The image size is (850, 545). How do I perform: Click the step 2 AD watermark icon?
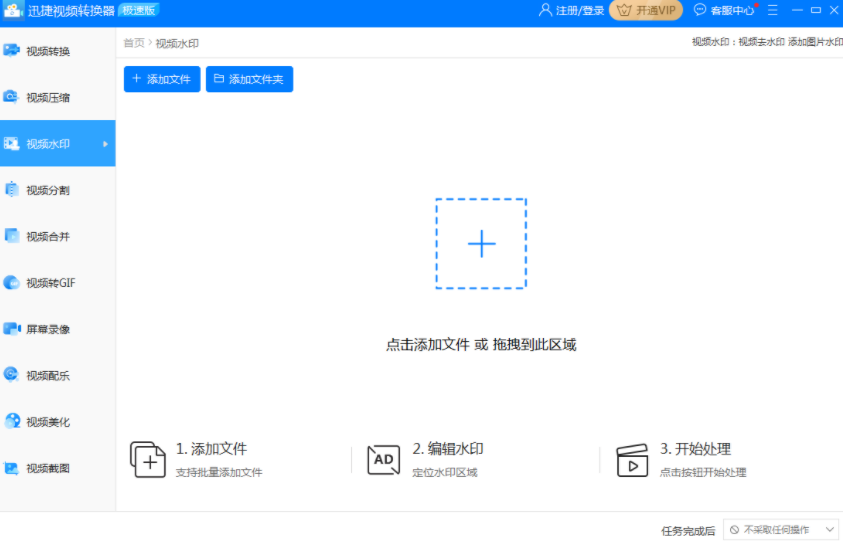pyautogui.click(x=384, y=460)
